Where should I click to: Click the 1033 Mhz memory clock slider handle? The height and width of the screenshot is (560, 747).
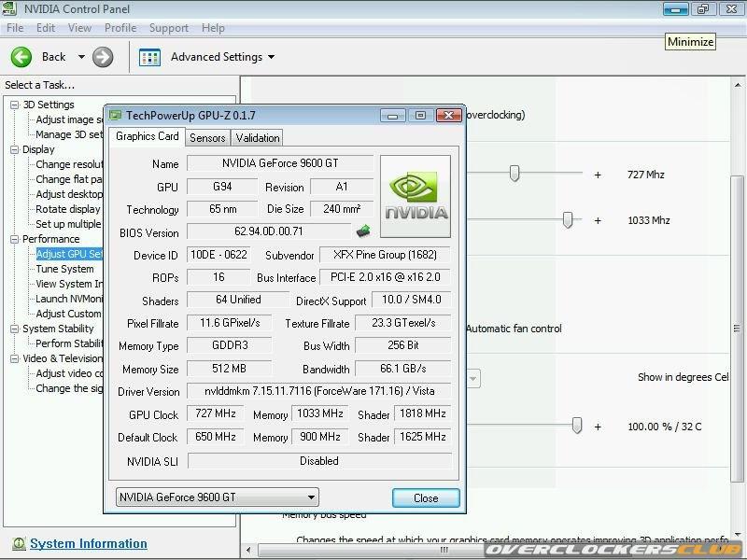568,219
